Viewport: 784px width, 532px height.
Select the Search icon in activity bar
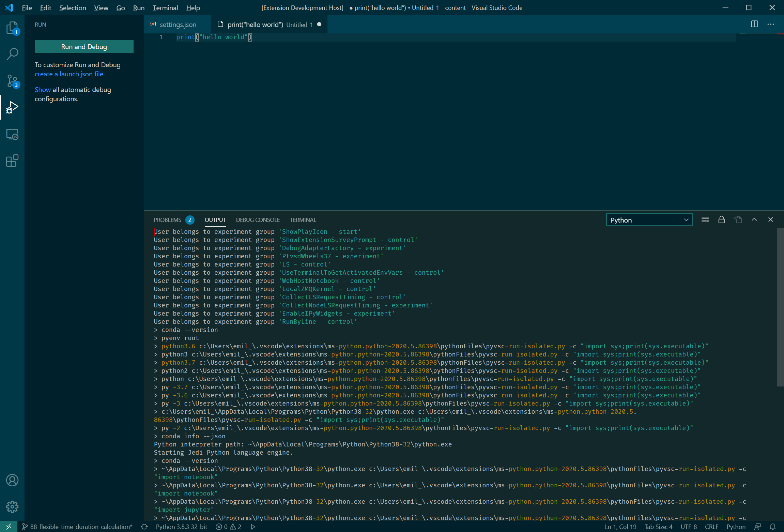coord(12,54)
